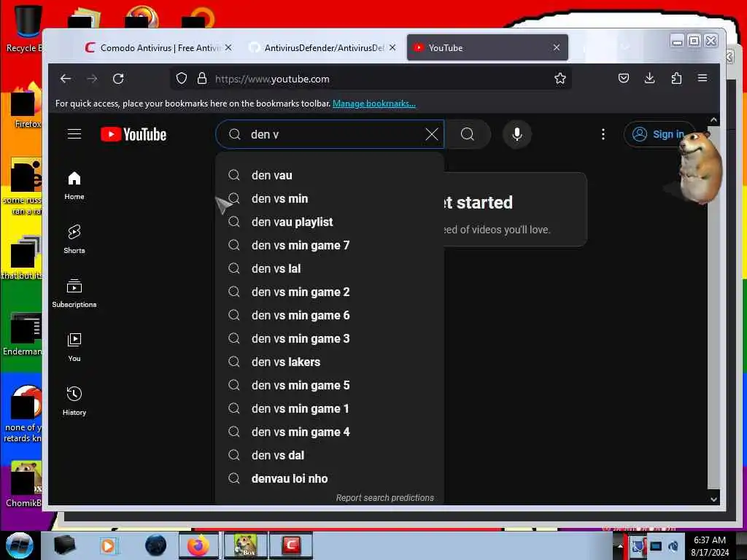
Task: Open Pocket save icon
Action: 624,78
